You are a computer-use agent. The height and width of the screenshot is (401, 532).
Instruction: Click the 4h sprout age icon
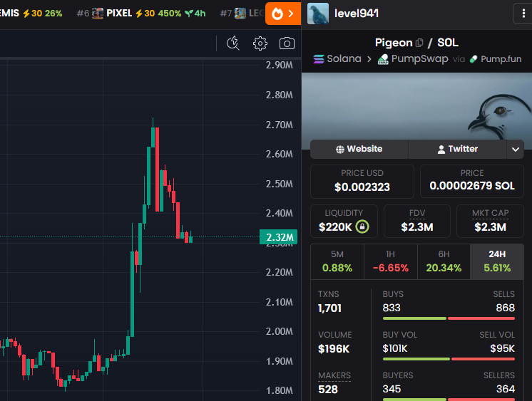click(x=189, y=14)
